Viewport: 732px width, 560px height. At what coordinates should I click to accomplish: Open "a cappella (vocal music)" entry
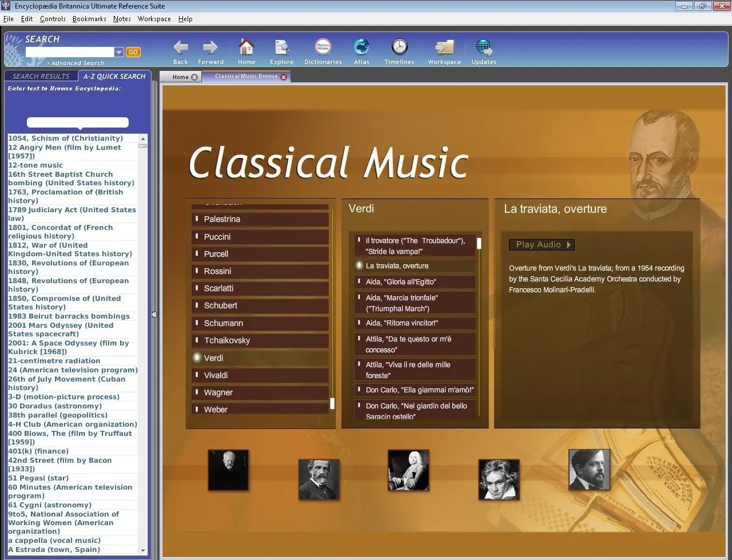pos(54,540)
